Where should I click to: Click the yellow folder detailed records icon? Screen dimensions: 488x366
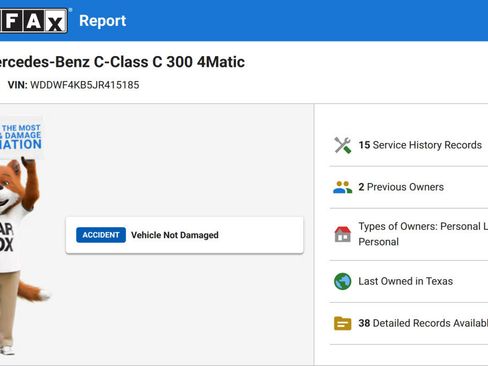[343, 323]
